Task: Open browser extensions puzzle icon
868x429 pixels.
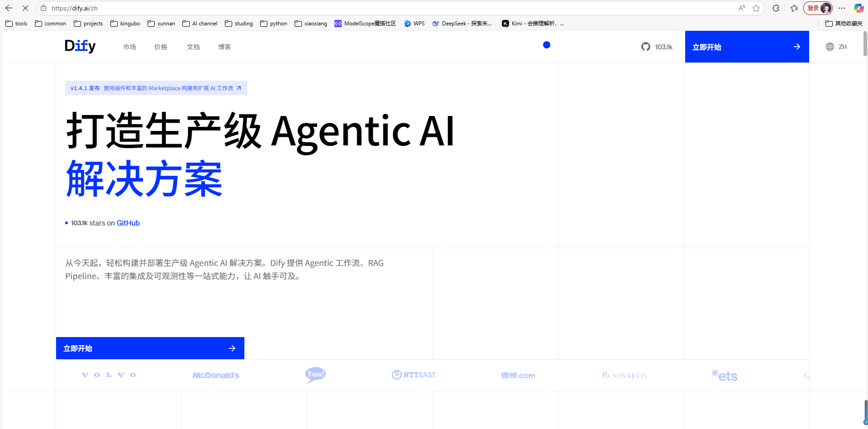Action: 776,8
